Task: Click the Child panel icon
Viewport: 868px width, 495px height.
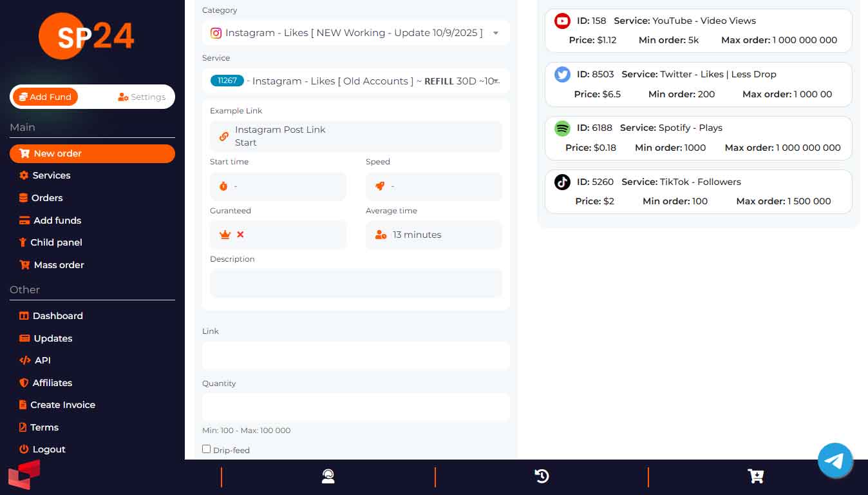Action: point(22,242)
